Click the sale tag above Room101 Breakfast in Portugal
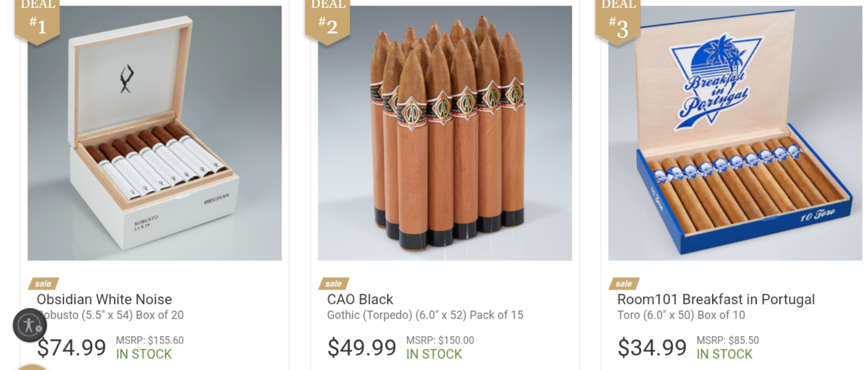 tap(624, 284)
